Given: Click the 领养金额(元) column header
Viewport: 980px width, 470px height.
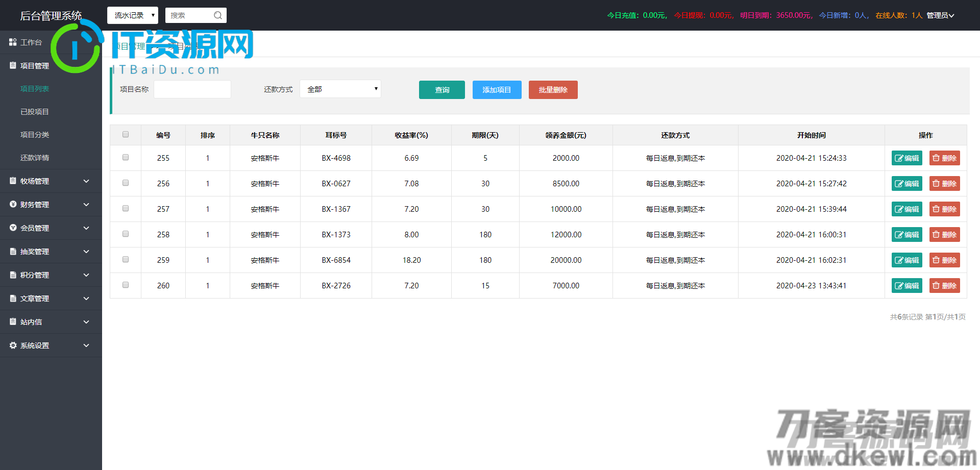Looking at the screenshot, I should coord(566,135).
